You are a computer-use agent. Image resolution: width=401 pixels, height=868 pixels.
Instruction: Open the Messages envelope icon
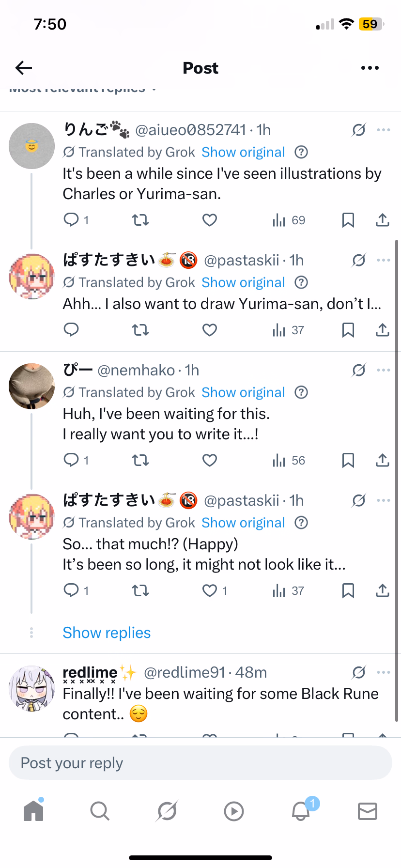pos(368,811)
